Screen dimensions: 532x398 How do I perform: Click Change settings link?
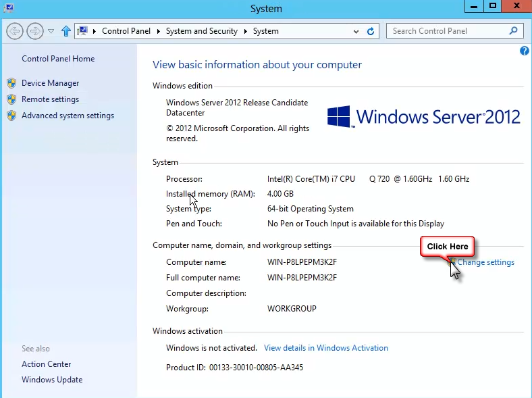[x=485, y=262]
